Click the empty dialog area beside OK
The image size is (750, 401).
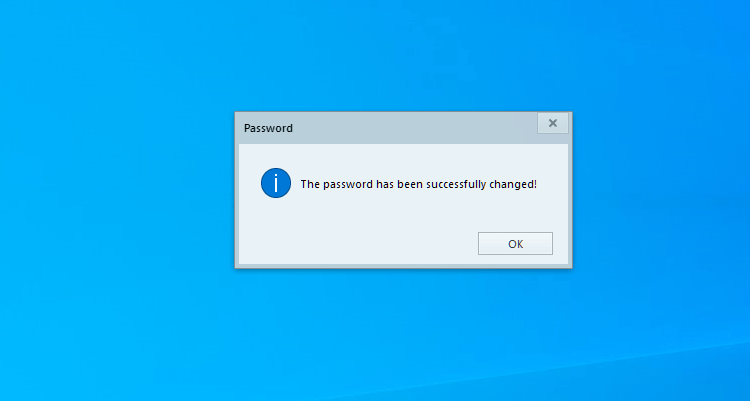tap(359, 244)
